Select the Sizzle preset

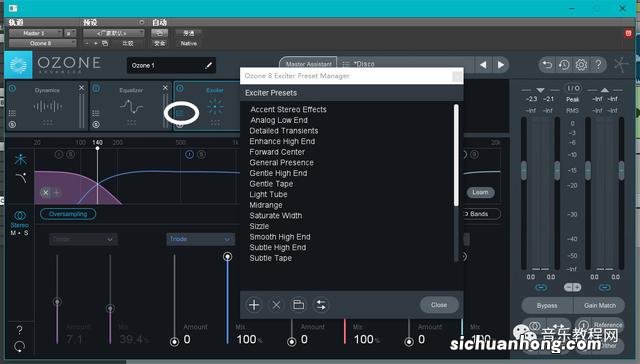(x=259, y=226)
